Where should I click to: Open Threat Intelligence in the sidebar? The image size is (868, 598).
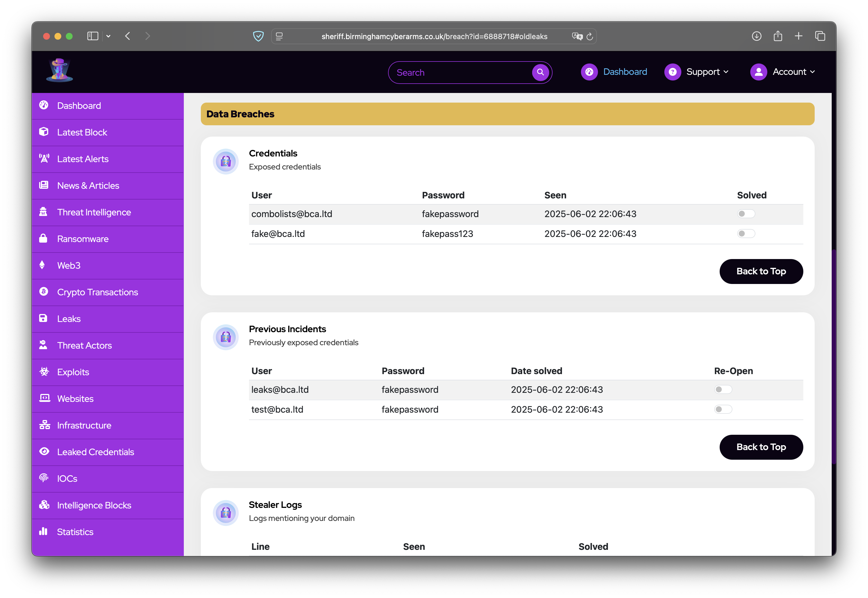[94, 213]
